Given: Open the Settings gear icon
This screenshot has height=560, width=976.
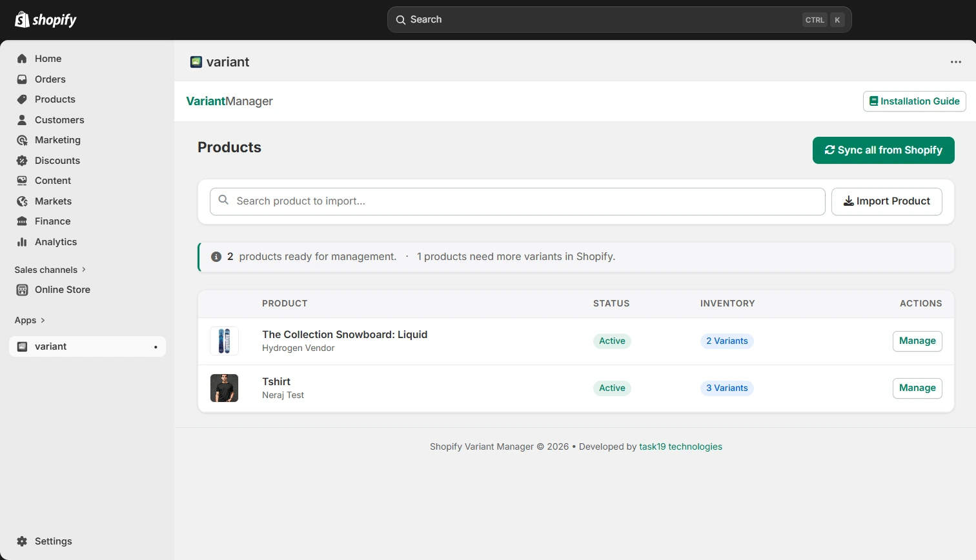Looking at the screenshot, I should (22, 541).
